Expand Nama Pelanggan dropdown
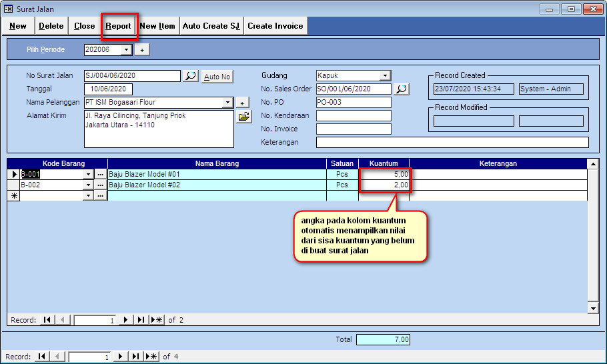Image resolution: width=607 pixels, height=364 pixels. click(x=227, y=103)
